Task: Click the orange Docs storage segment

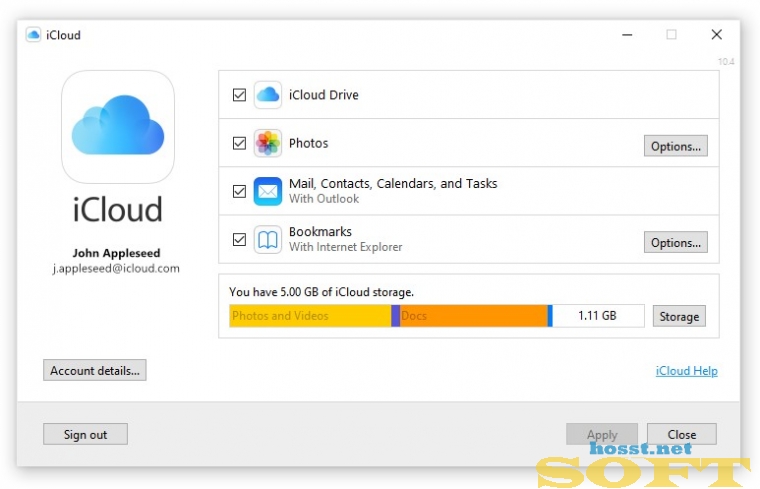Action: pyautogui.click(x=474, y=316)
